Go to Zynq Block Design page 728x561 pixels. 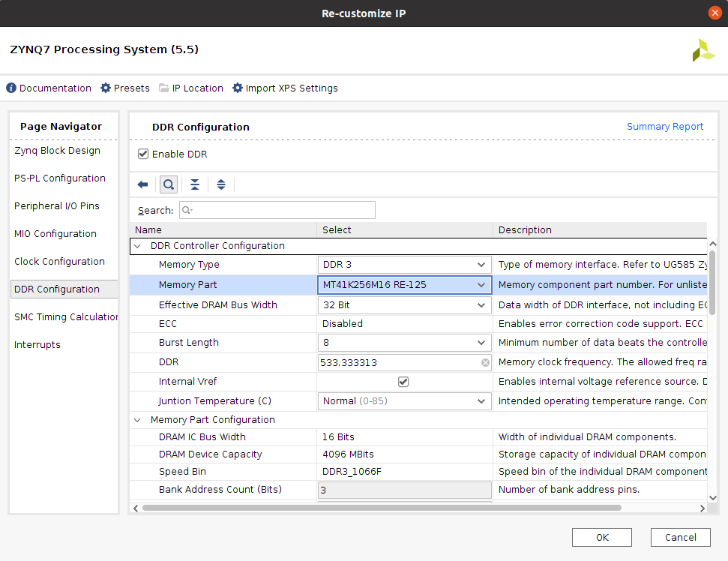click(x=57, y=151)
